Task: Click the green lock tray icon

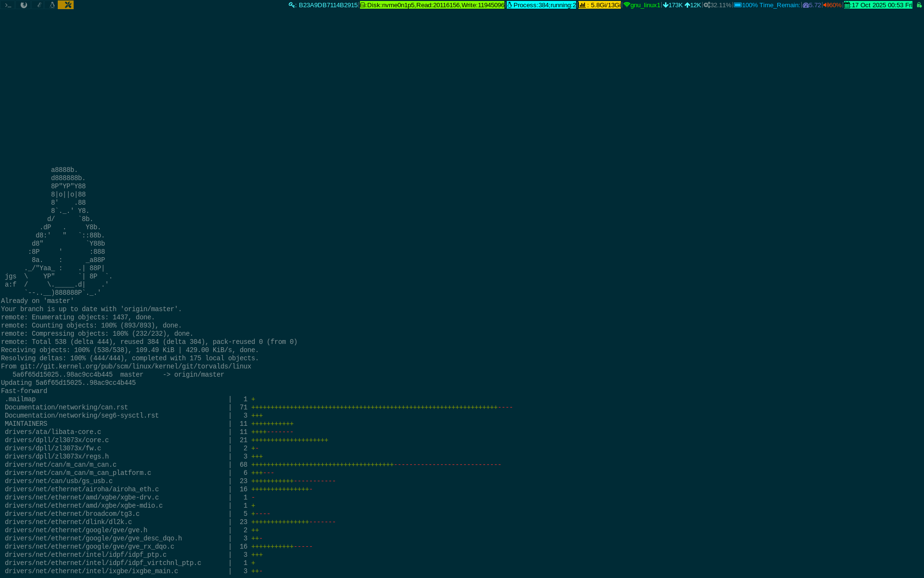Action: 919,5
